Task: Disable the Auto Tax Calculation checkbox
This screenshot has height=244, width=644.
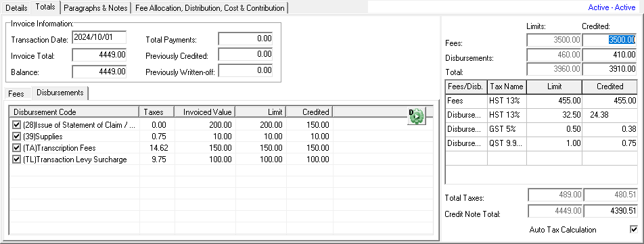Action: tap(634, 230)
